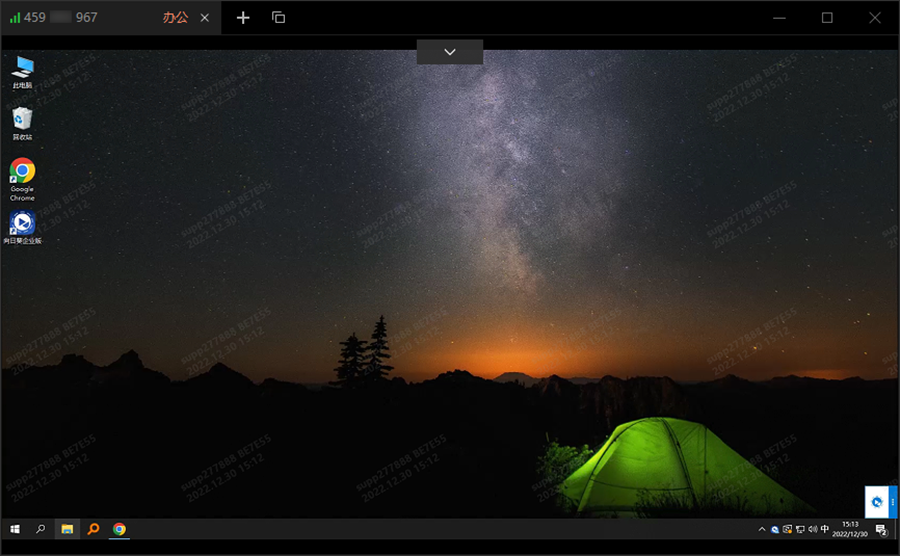
Task: Open the notification center icon
Action: coord(882,530)
